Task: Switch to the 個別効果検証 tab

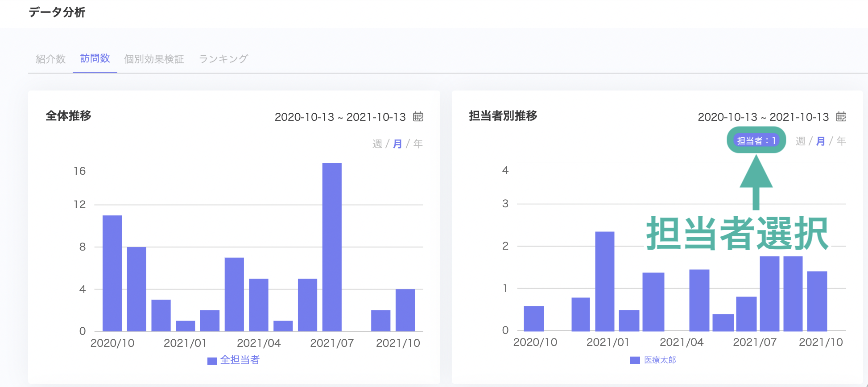Action: coord(154,59)
